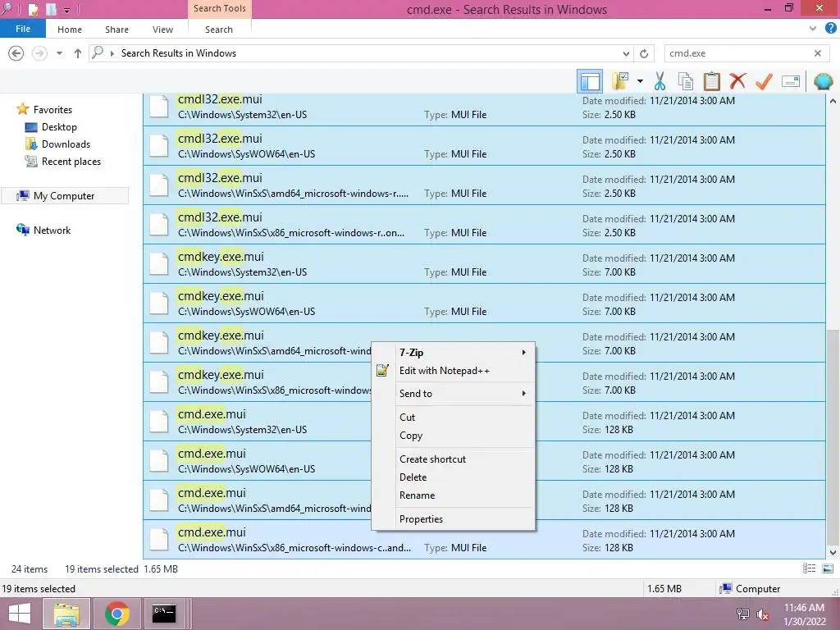Click the envelope Email icon in toolbar
The width and height of the screenshot is (840, 630).
(791, 81)
